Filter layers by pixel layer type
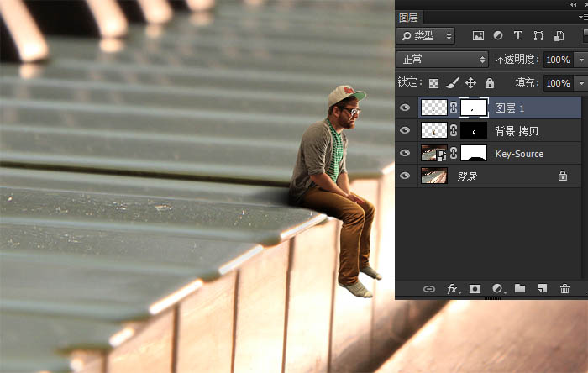 (479, 36)
